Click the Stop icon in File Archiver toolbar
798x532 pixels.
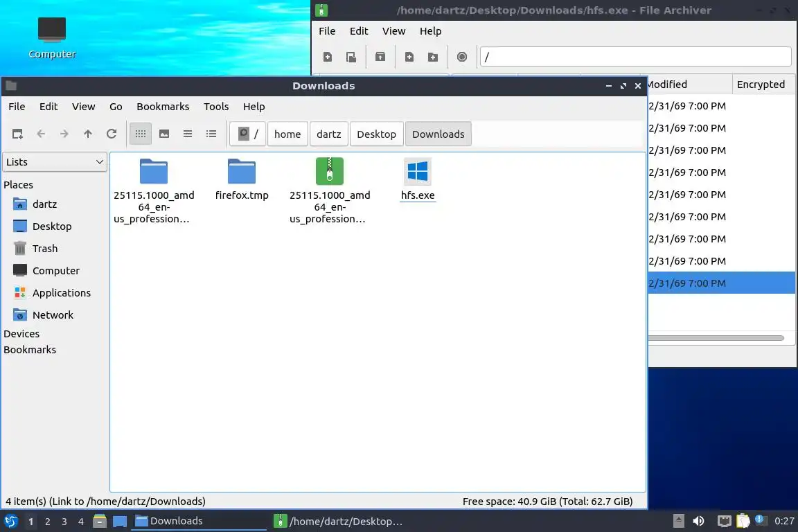(461, 57)
